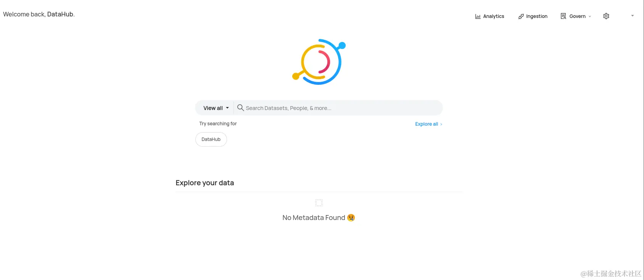644x280 pixels.
Task: Click the DataHub logo
Action: (319, 62)
